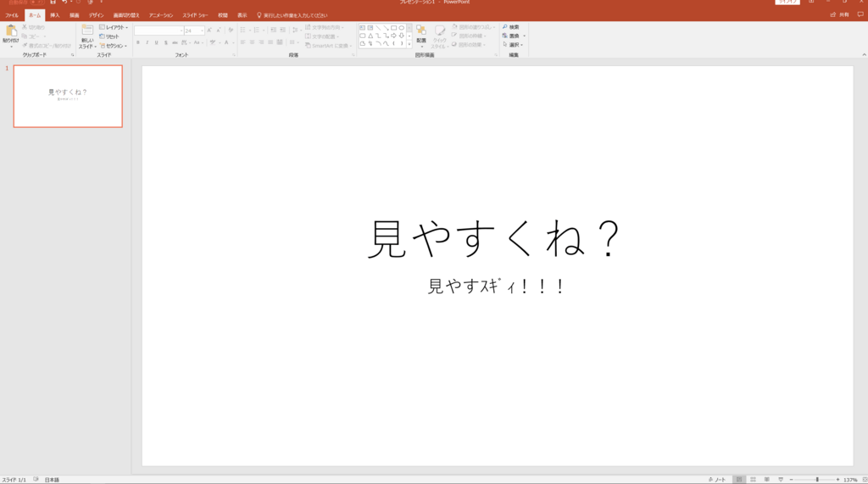868x484 pixels.
Task: Click the Format Painter (書式のコピー/貼り付け) icon
Action: pos(25,46)
